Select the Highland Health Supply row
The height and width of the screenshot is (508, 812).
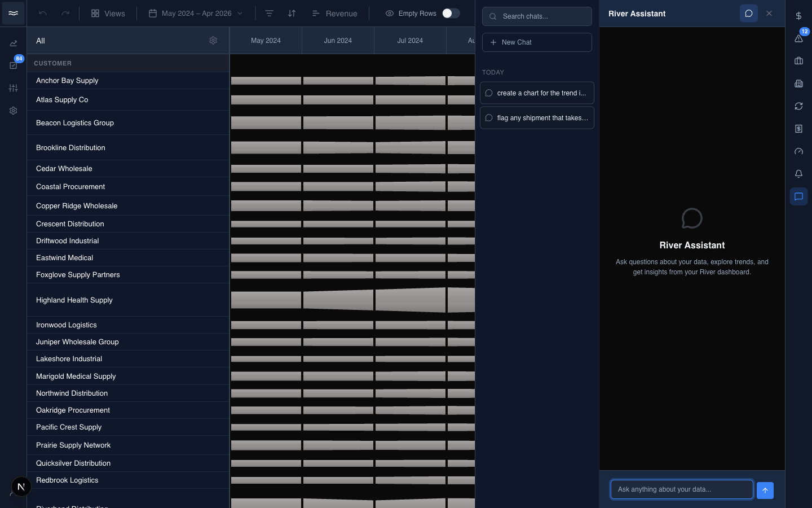click(128, 300)
